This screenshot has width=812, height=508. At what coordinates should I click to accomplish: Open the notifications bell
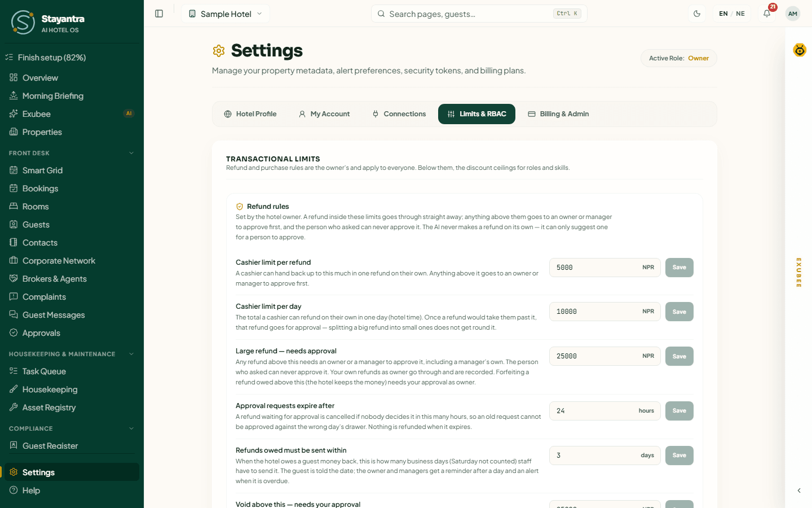(767, 14)
